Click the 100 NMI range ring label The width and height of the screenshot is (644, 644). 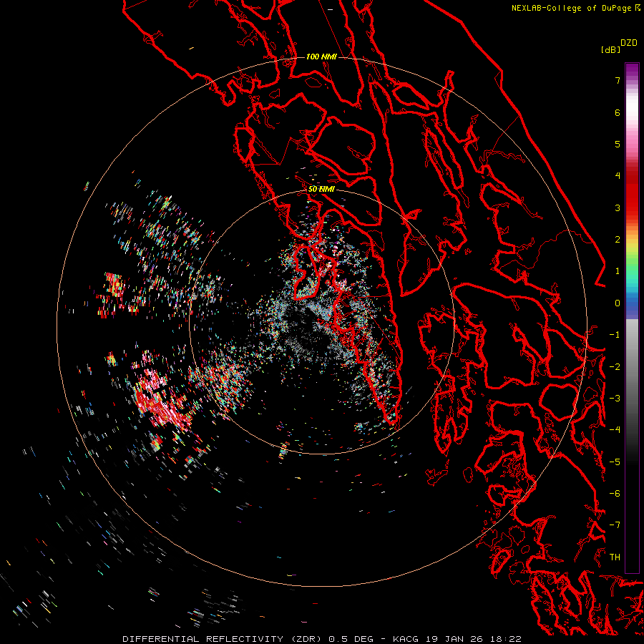[x=321, y=57]
